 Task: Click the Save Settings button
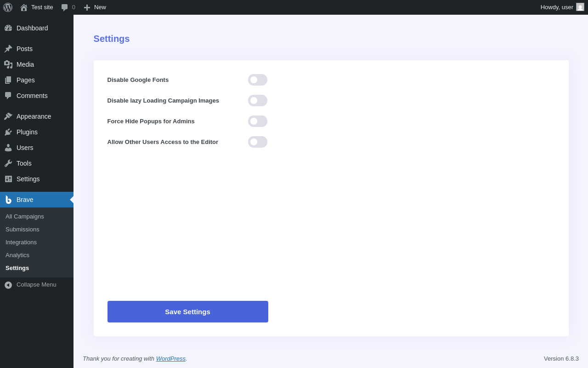pyautogui.click(x=187, y=312)
